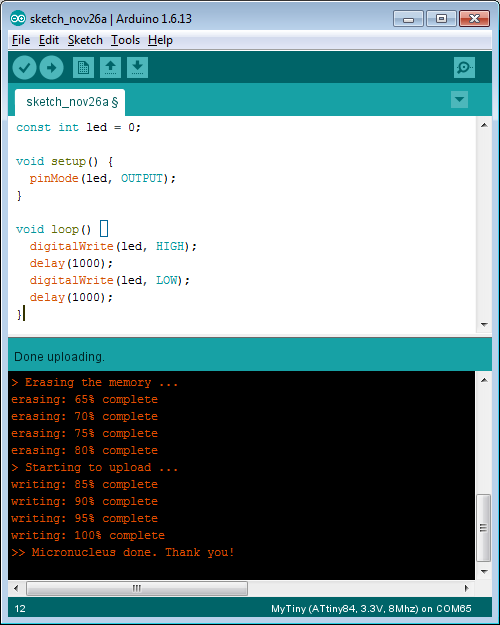This screenshot has width=500, height=625.
Task: Open the Serial Monitor magnifier icon
Action: coord(464,67)
